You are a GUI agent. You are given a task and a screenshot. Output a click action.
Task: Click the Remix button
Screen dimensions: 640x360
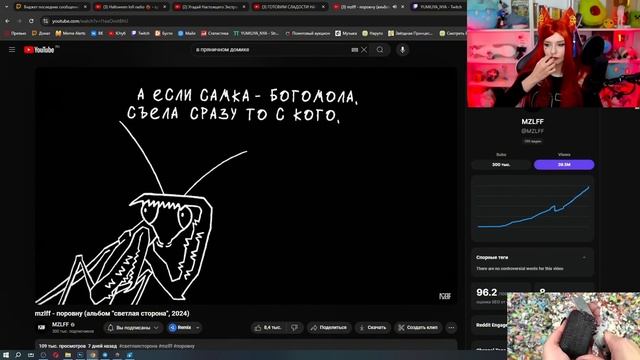point(180,327)
